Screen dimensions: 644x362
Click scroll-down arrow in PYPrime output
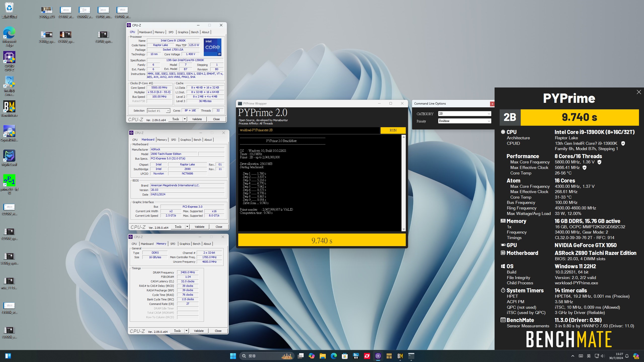[404, 229]
